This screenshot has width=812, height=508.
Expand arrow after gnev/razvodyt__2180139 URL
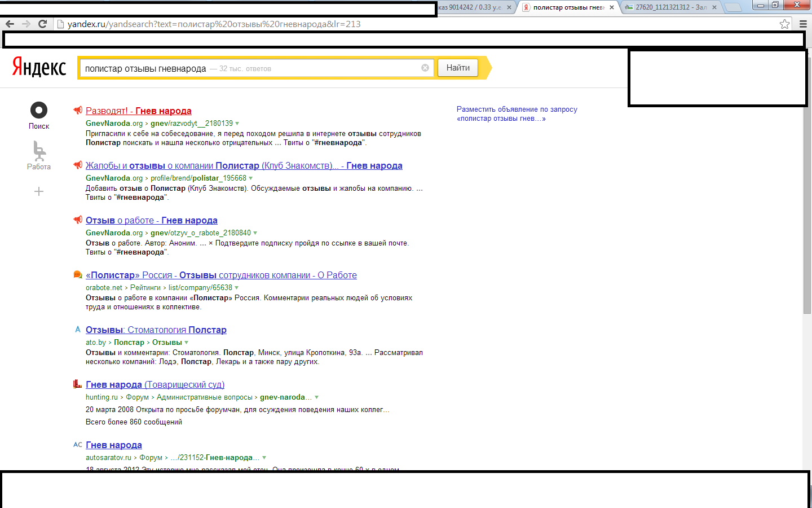point(237,124)
